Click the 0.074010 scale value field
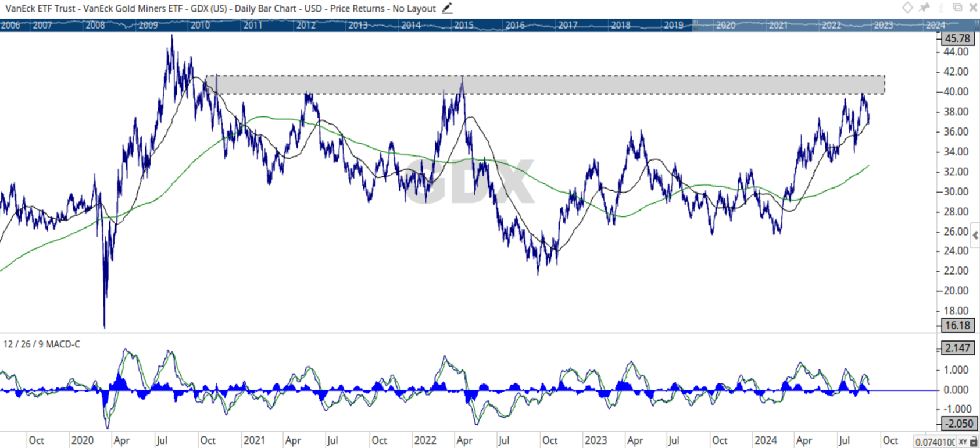 (x=935, y=442)
